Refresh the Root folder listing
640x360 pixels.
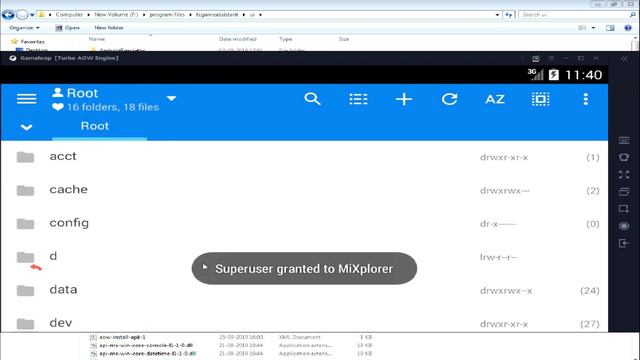[x=449, y=99]
